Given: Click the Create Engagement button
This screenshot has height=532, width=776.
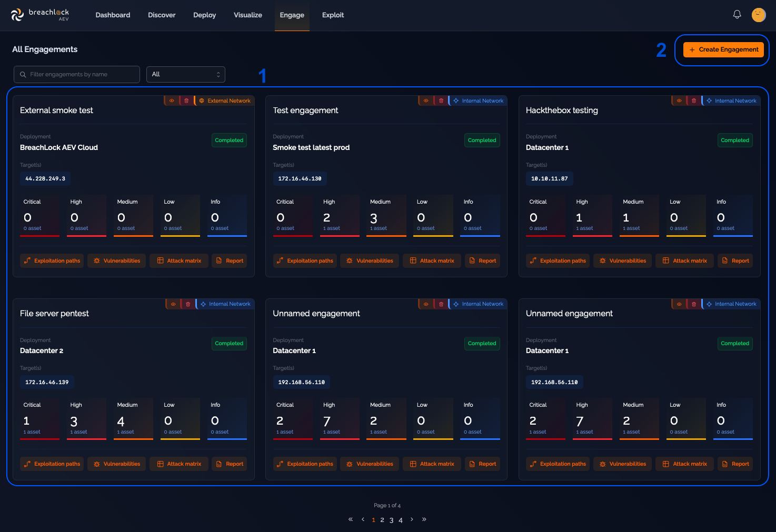Looking at the screenshot, I should [x=723, y=49].
